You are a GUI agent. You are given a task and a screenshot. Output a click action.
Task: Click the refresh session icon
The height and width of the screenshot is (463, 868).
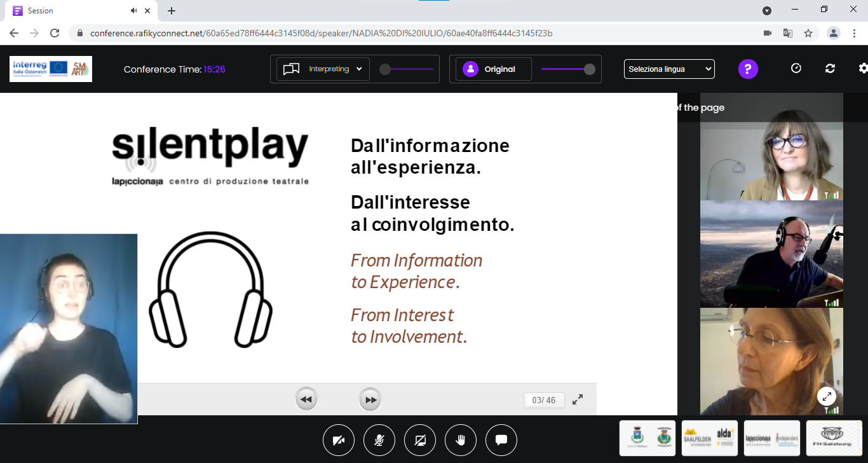[830, 69]
